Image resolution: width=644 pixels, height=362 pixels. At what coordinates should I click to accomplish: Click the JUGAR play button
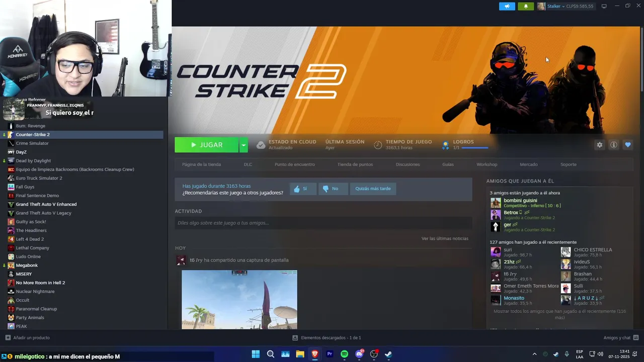click(x=207, y=145)
